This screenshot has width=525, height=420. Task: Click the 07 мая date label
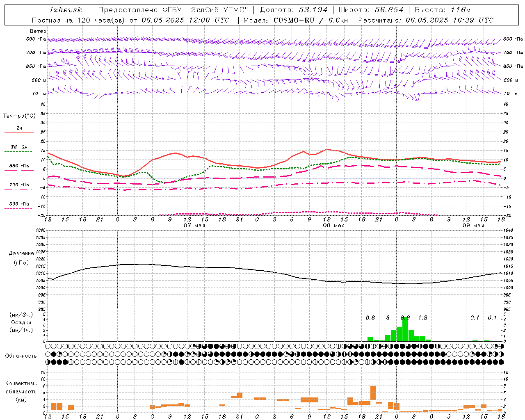tap(194, 226)
